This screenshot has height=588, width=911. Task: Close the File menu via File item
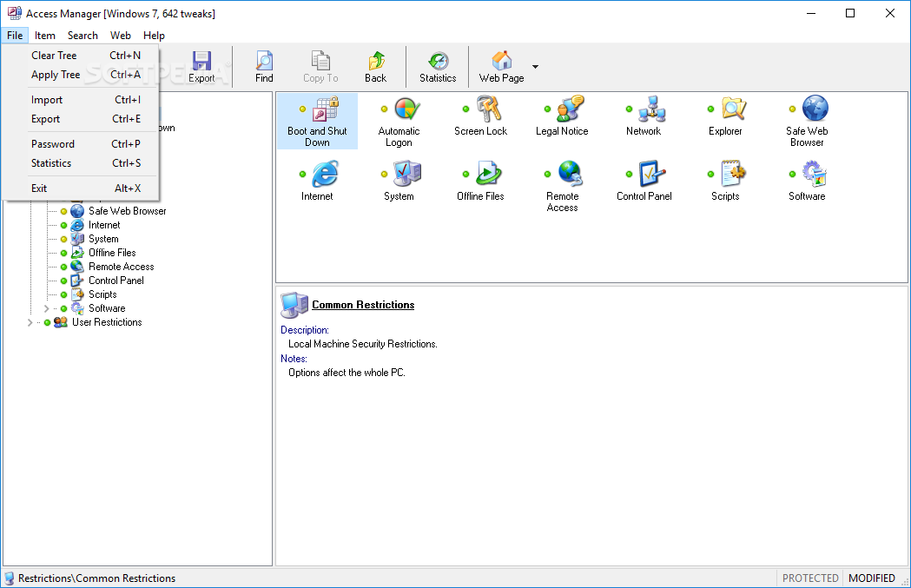click(x=15, y=36)
